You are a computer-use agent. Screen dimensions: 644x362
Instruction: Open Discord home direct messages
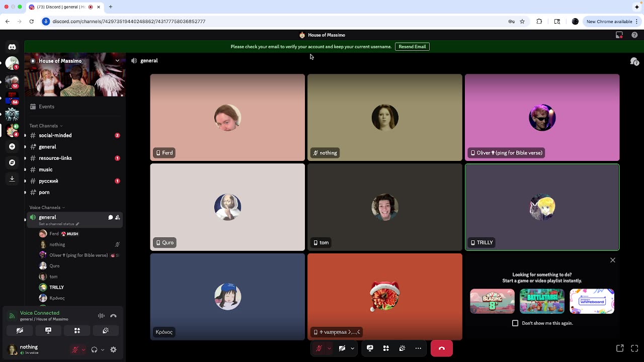pyautogui.click(x=12, y=47)
